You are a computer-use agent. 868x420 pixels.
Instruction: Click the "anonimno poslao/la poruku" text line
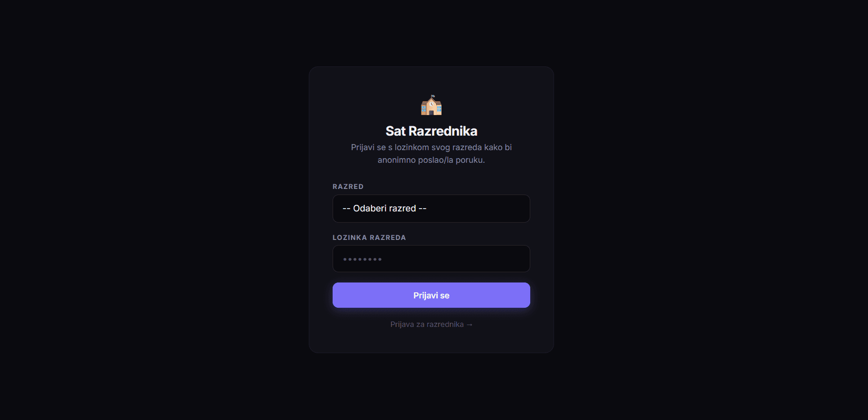point(431,160)
